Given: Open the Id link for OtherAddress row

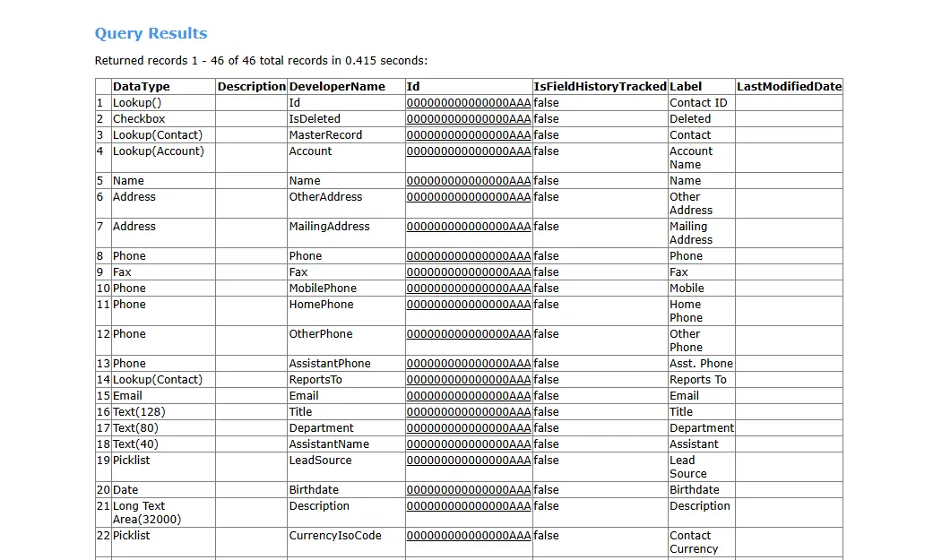Looking at the screenshot, I should (468, 197).
